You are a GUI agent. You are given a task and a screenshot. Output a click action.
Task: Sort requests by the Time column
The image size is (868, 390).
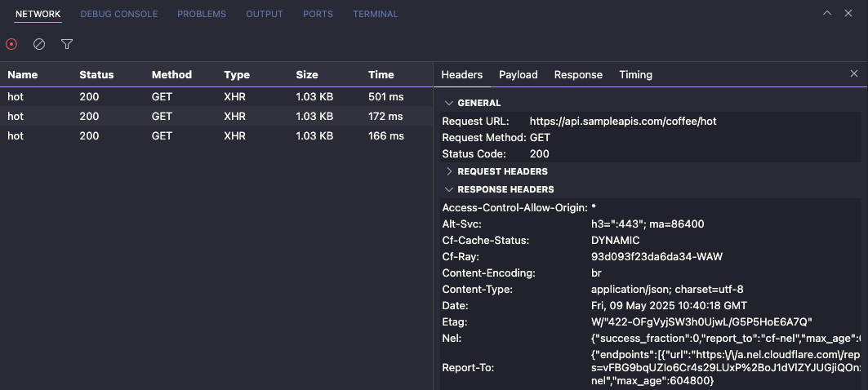tap(381, 74)
